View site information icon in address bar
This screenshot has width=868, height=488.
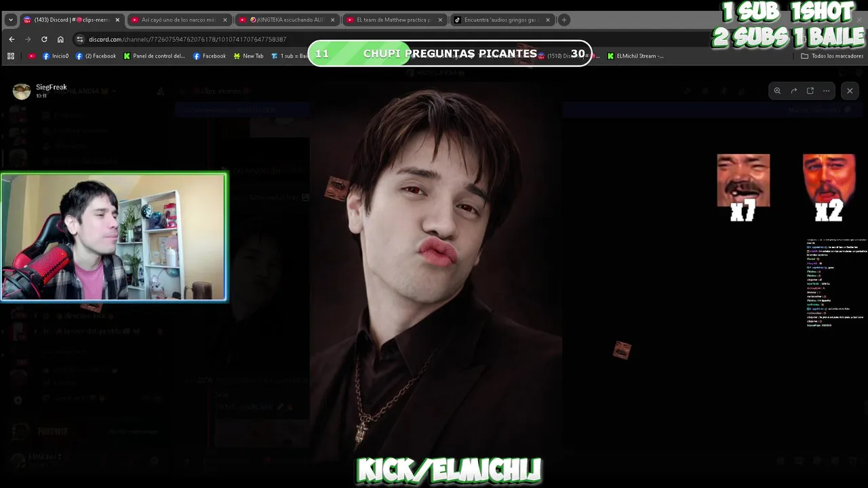pyautogui.click(x=80, y=39)
